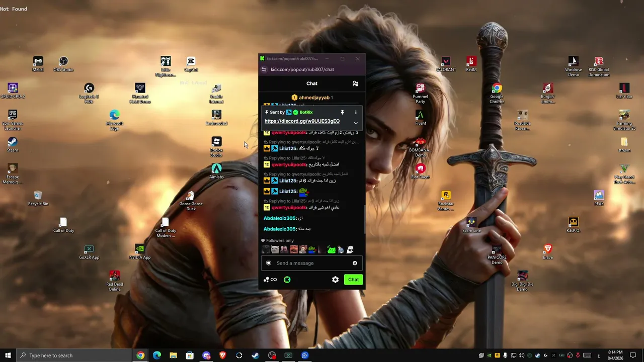Open the users list icon in Kick chat header
The width and height of the screenshot is (644, 362).
tap(355, 83)
